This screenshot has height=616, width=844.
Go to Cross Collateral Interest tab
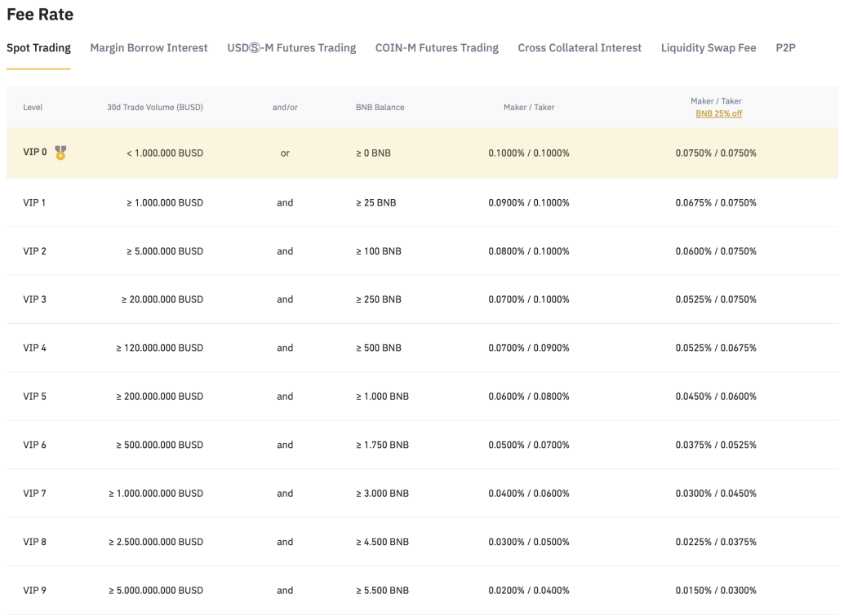click(580, 48)
